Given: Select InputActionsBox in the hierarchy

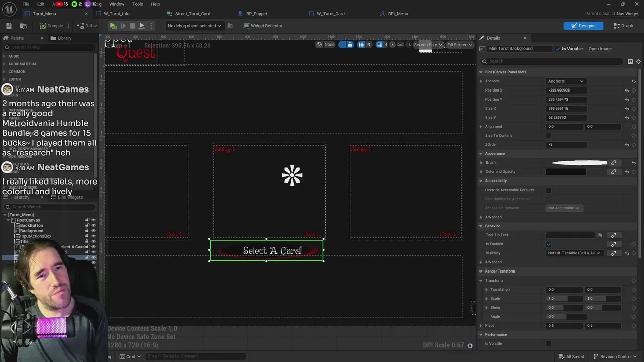Looking at the screenshot, I should pos(35,236).
